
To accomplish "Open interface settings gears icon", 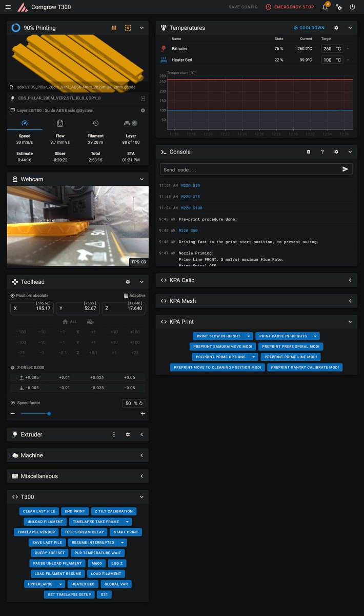I will [x=339, y=7].
